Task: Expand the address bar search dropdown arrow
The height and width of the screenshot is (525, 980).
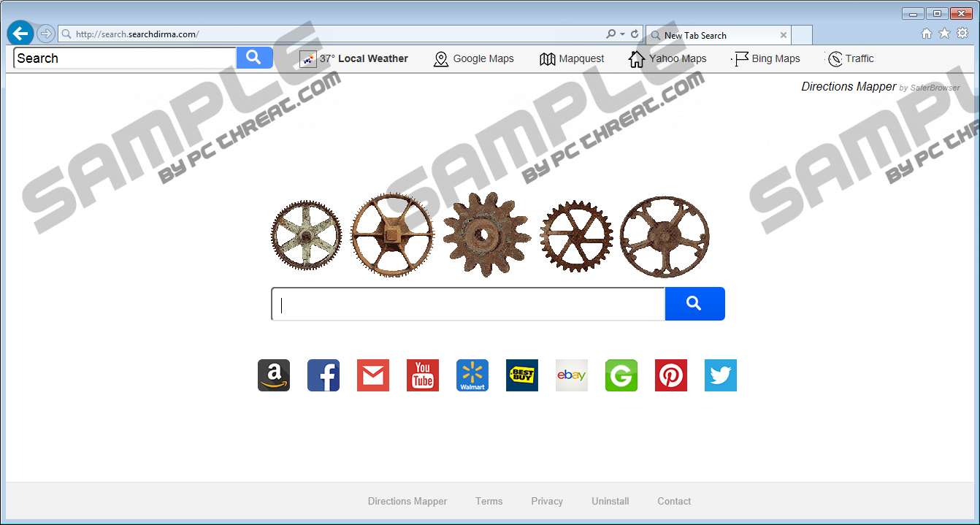Action: [x=622, y=34]
